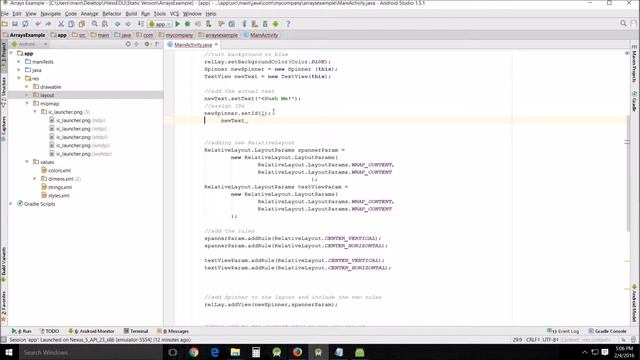This screenshot has height=360, width=640.
Task: Open the Run tool window
Action: [x=22, y=331]
